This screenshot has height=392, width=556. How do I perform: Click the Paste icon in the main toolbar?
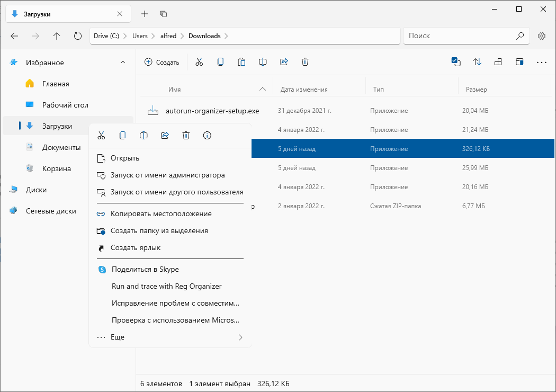coord(241,62)
